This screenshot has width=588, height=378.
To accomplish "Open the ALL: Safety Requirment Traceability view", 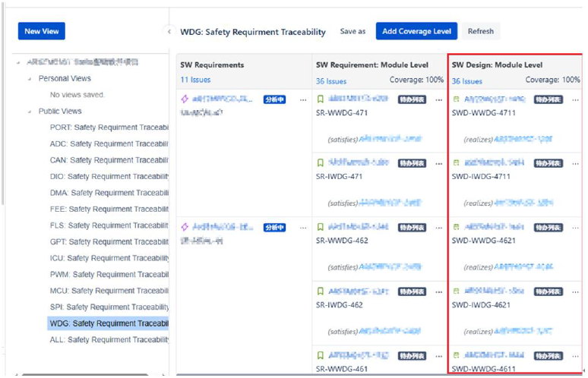I will [109, 340].
